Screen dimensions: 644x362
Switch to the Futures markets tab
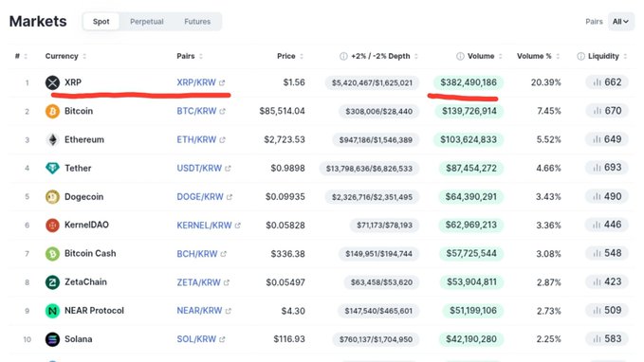click(197, 22)
